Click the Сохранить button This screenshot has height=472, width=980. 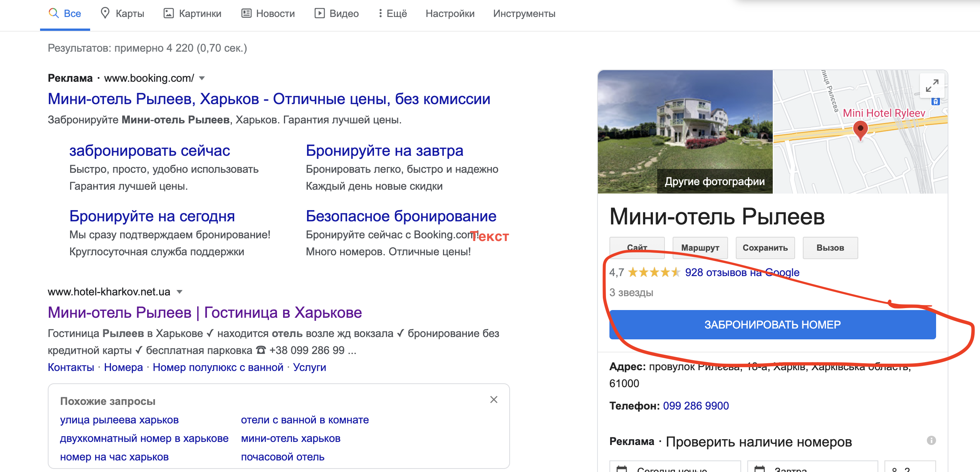[765, 248]
